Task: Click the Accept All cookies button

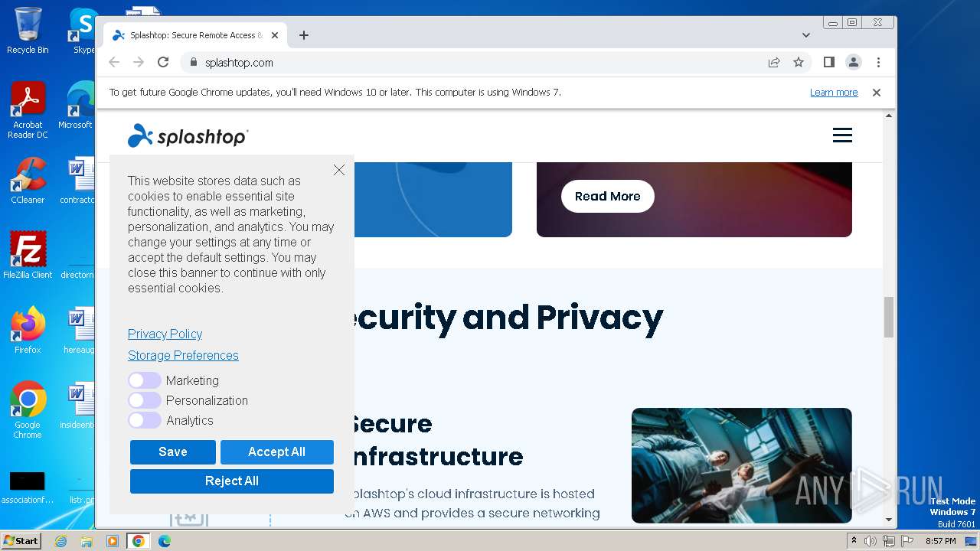Action: pos(277,452)
